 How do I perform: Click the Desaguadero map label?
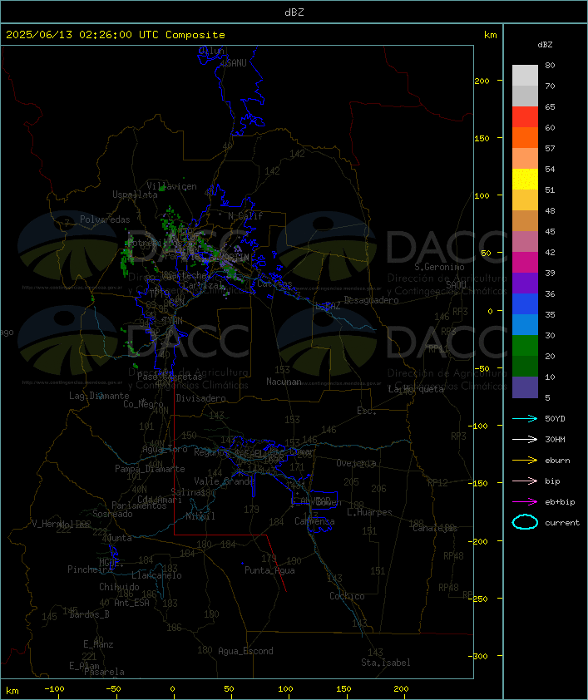pyautogui.click(x=371, y=300)
